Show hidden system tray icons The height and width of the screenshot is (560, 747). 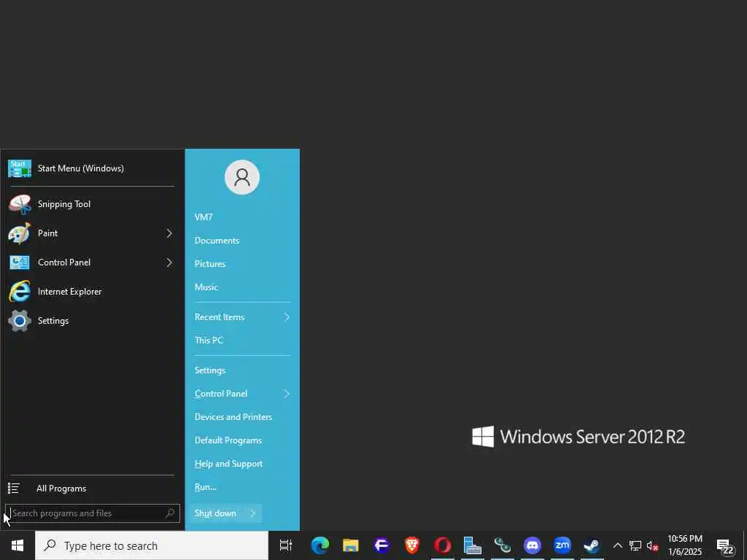[617, 545]
